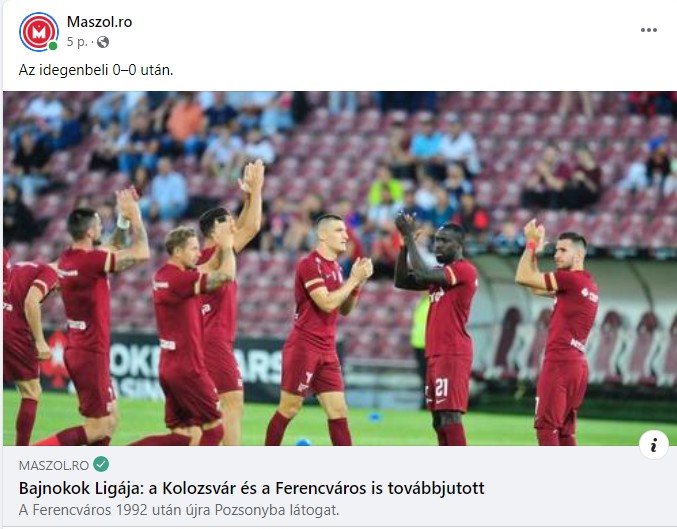The width and height of the screenshot is (677, 529).
Task: Click the centre player wearing number 7
Action: (x=319, y=330)
